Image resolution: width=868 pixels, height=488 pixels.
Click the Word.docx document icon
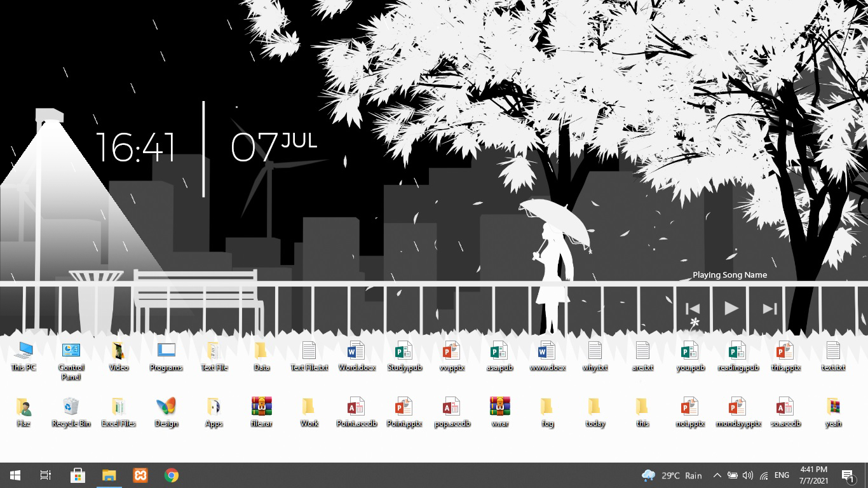(x=356, y=356)
